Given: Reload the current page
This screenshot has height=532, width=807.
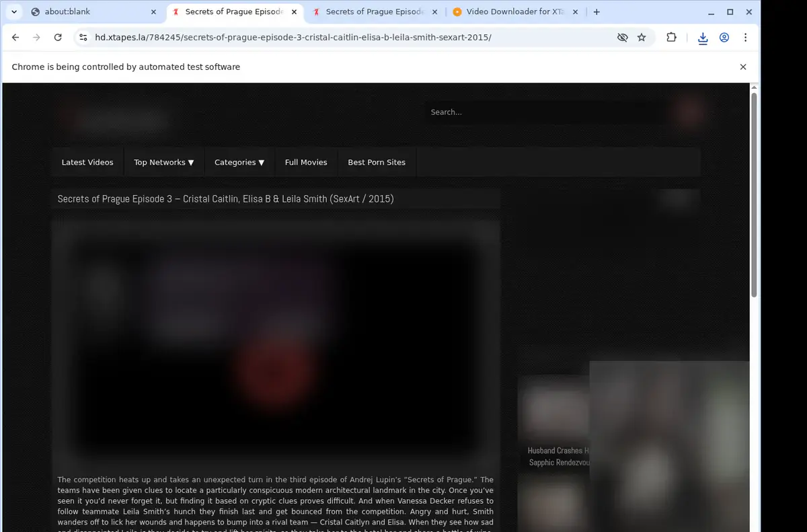Looking at the screenshot, I should [x=58, y=38].
